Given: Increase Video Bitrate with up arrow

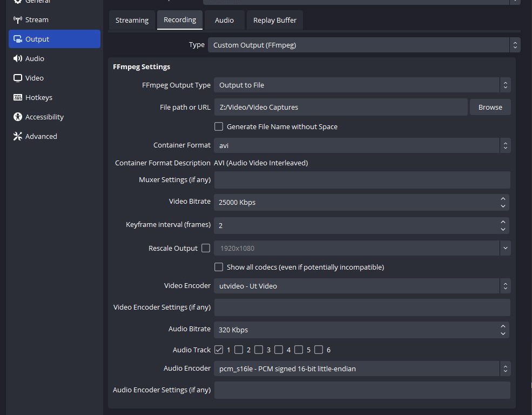Looking at the screenshot, I should (503, 198).
